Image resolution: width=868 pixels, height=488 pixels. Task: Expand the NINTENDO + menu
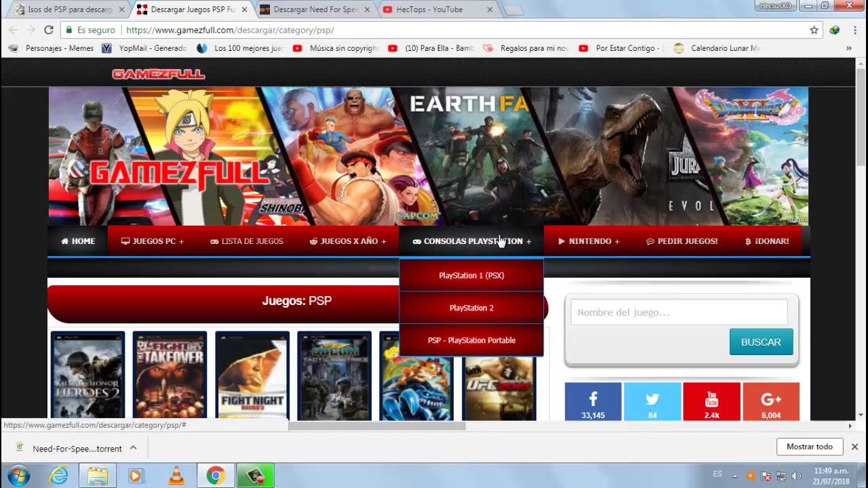(x=589, y=241)
